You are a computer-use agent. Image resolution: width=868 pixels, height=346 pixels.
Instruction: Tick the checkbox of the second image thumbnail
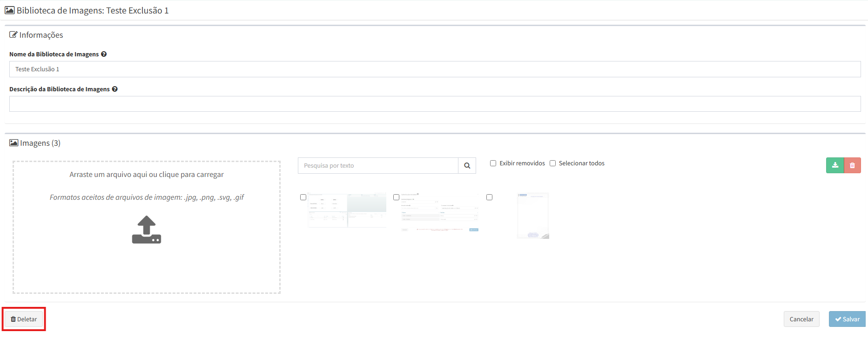[396, 197]
